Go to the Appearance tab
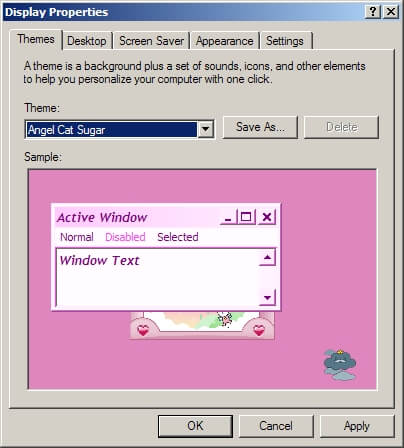This screenshot has height=448, width=404. 224,41
